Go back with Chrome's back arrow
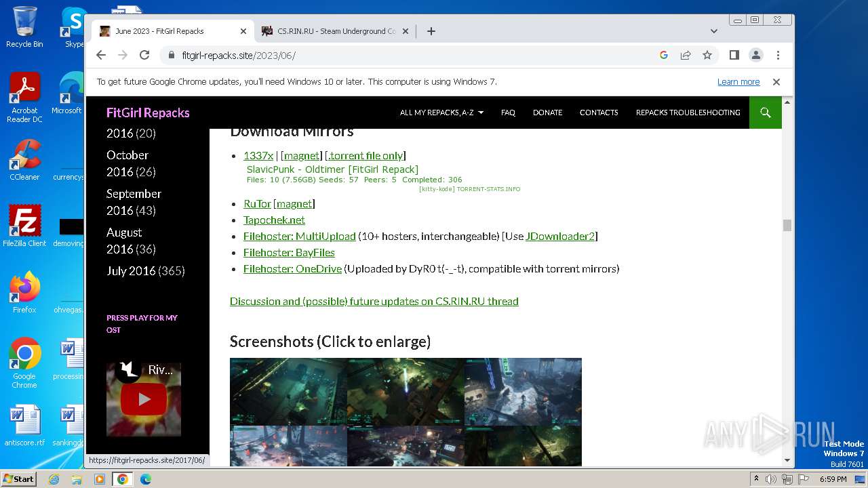Viewport: 868px width, 488px height. (101, 55)
